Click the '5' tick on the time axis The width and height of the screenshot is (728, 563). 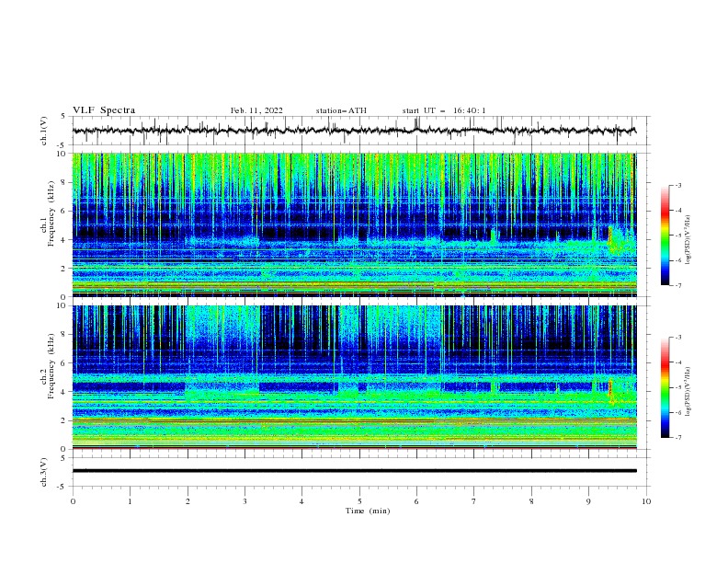pos(359,501)
